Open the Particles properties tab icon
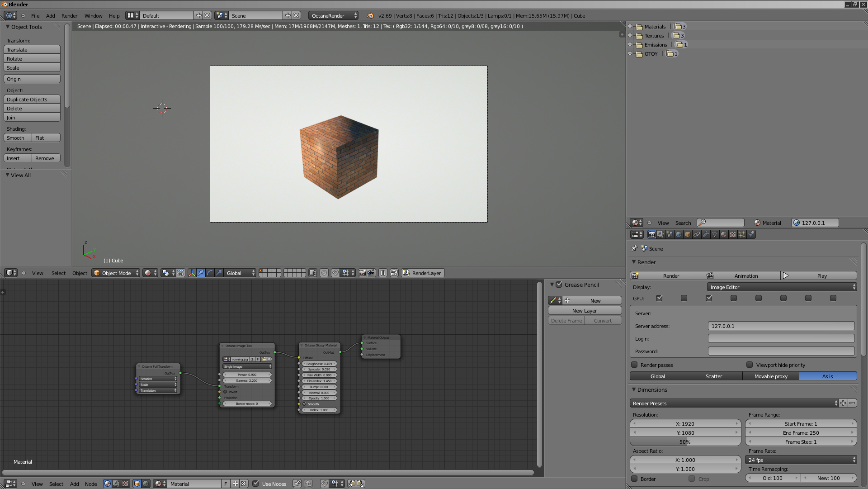 coord(742,234)
